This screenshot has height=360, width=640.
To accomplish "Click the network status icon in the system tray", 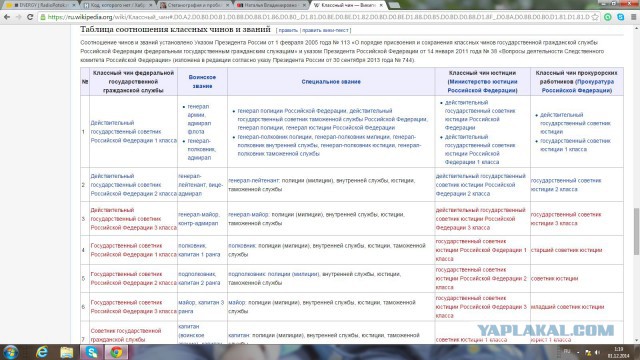I will [x=588, y=352].
